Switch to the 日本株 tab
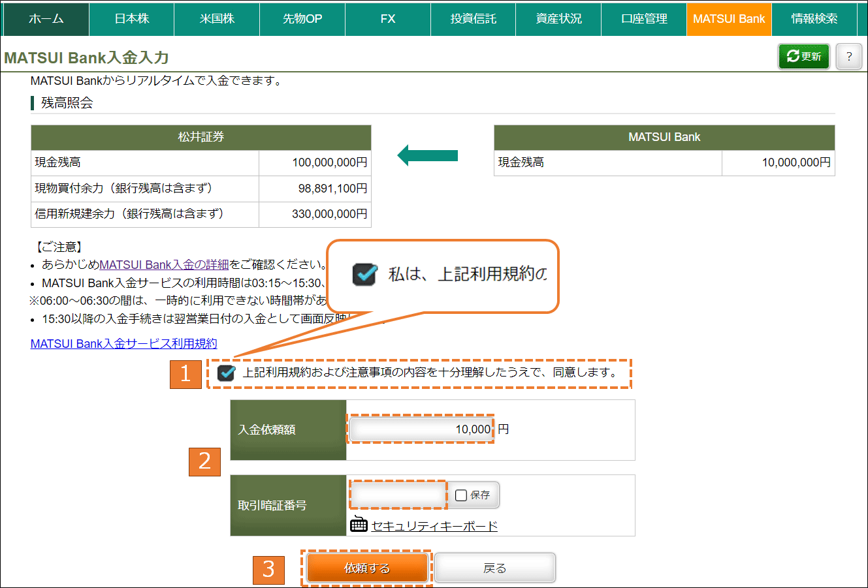The width and height of the screenshot is (868, 588). click(x=132, y=19)
